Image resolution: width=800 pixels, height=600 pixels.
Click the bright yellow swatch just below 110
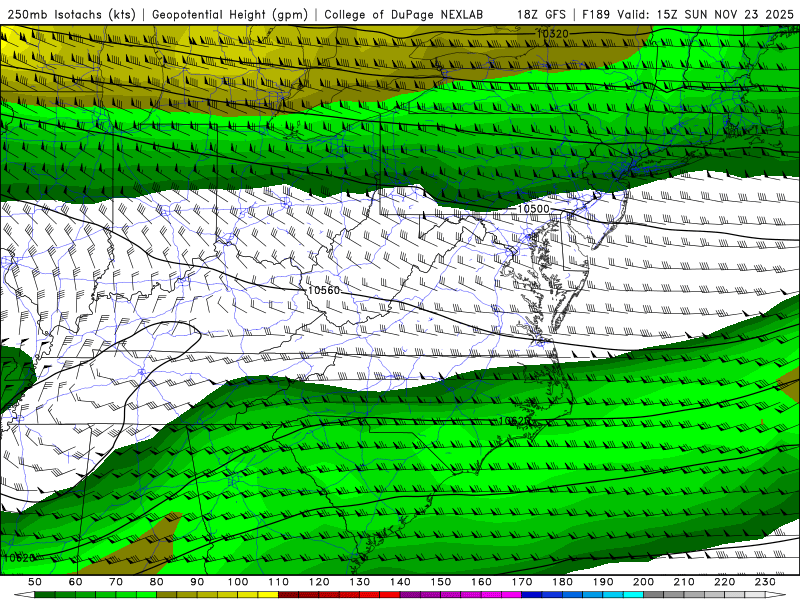[268, 595]
